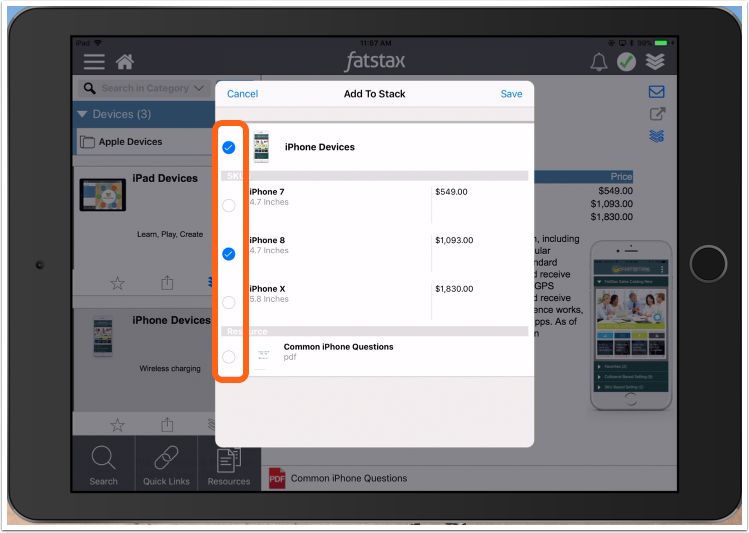749x533 pixels.
Task: Check the iPhone 7 SKU
Action: [x=229, y=205]
